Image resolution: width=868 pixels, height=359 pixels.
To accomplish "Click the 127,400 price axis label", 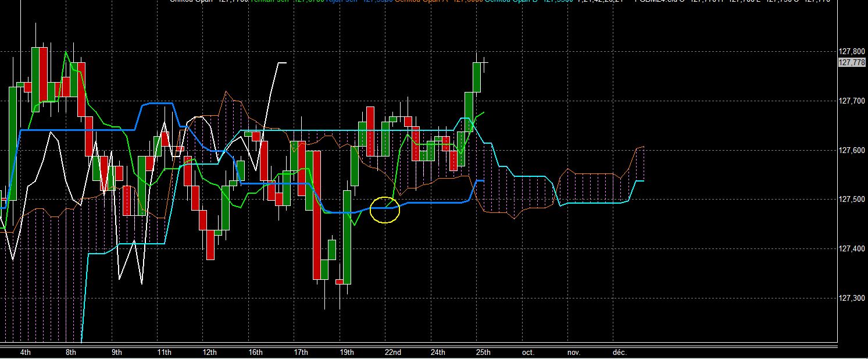I will pyautogui.click(x=852, y=249).
